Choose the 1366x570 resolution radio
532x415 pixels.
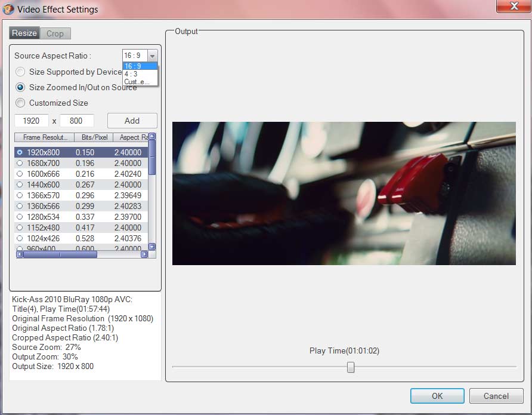point(20,195)
